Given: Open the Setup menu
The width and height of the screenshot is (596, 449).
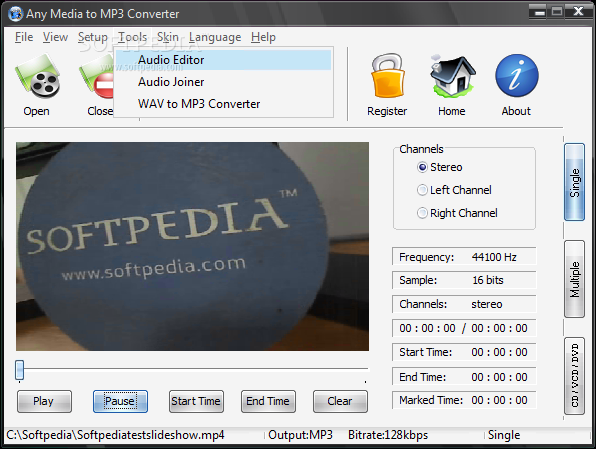Looking at the screenshot, I should [x=93, y=37].
